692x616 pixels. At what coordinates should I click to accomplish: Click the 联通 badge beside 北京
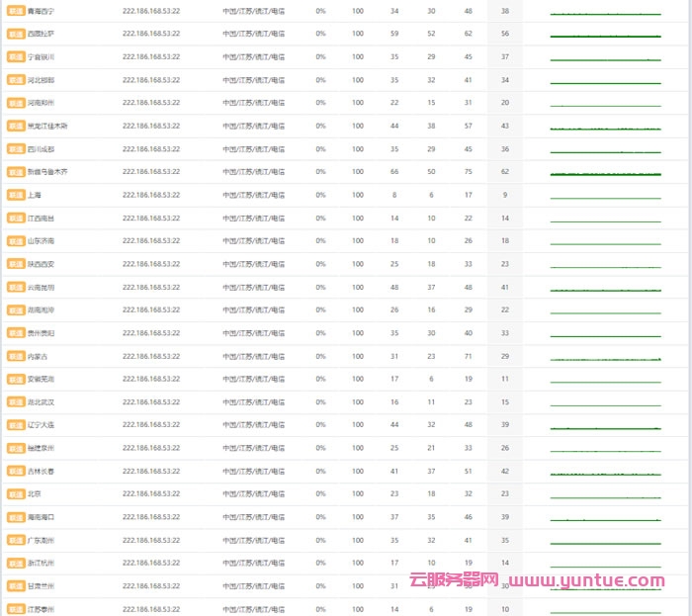(x=15, y=493)
